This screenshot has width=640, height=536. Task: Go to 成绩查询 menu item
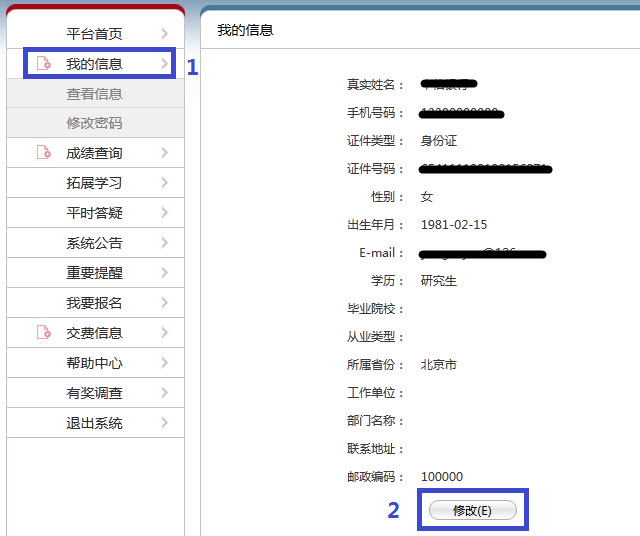click(96, 153)
